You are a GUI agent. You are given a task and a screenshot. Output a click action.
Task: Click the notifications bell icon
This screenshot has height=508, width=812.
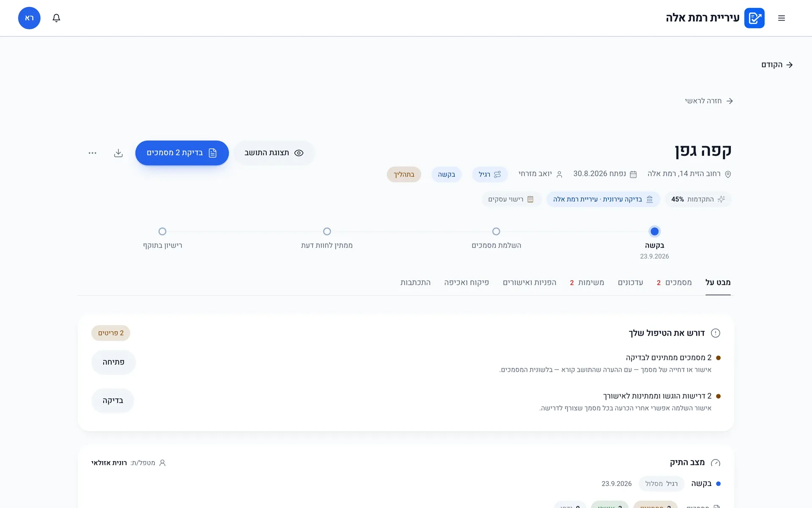pos(56,18)
